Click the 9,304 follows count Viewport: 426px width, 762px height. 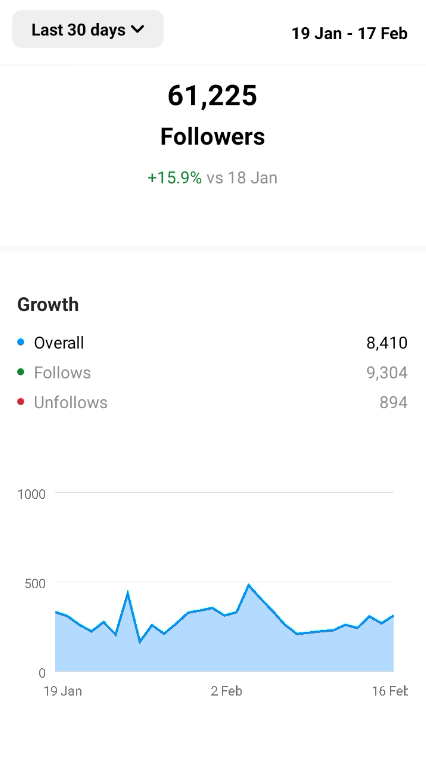tap(387, 373)
